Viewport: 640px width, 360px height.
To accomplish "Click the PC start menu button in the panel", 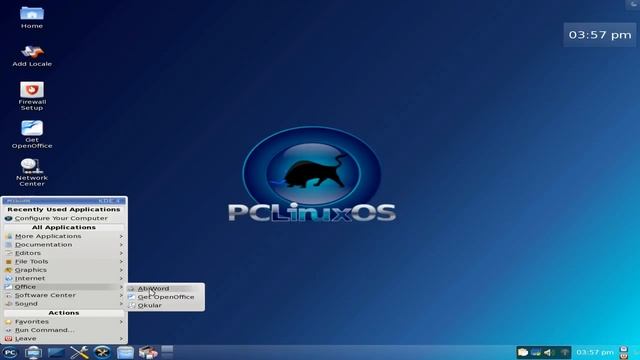I will pos(10,352).
